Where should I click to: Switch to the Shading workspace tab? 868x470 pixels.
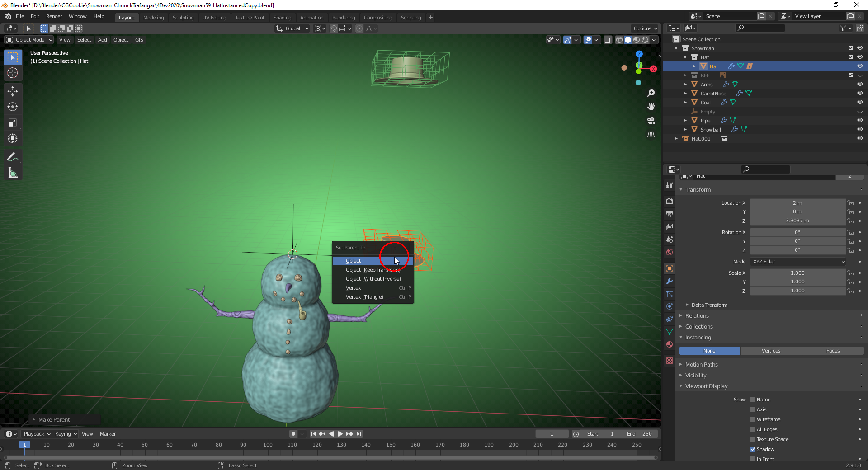(x=282, y=18)
